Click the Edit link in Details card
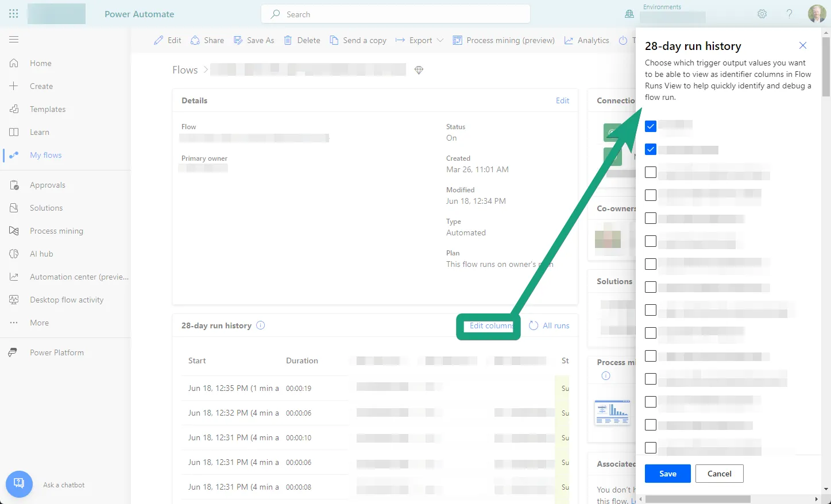831x504 pixels. [x=562, y=100]
